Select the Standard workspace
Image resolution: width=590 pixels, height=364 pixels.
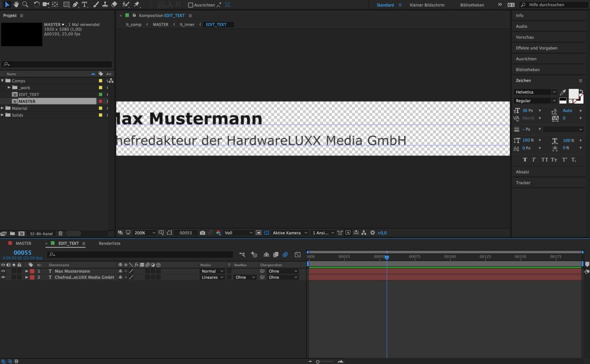tap(385, 5)
